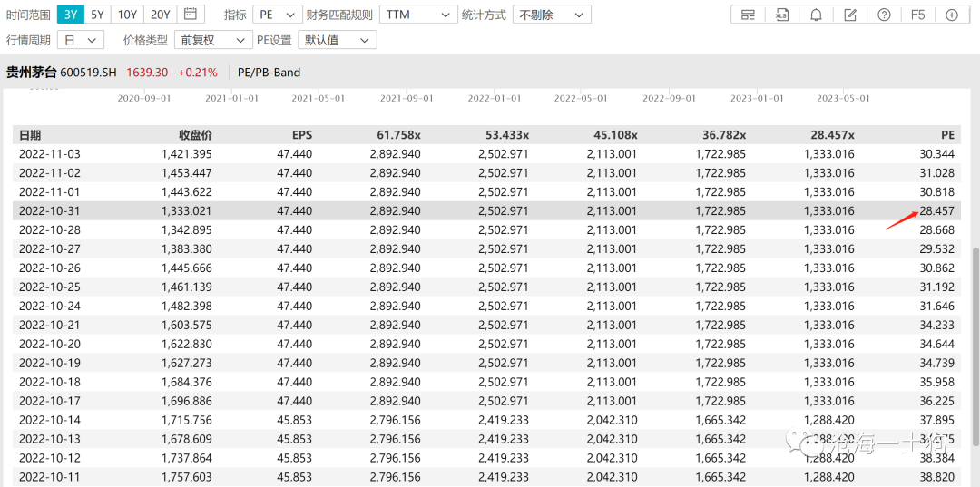Click the 53.433x column header
This screenshot has height=487, width=980.
tap(507, 135)
